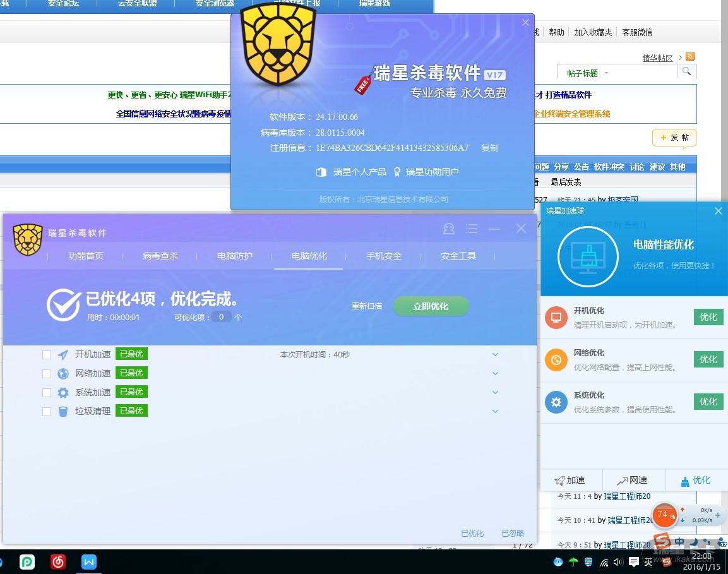The width and height of the screenshot is (728, 574).
Task: Click the PC performance broom circle icon
Action: point(588,257)
